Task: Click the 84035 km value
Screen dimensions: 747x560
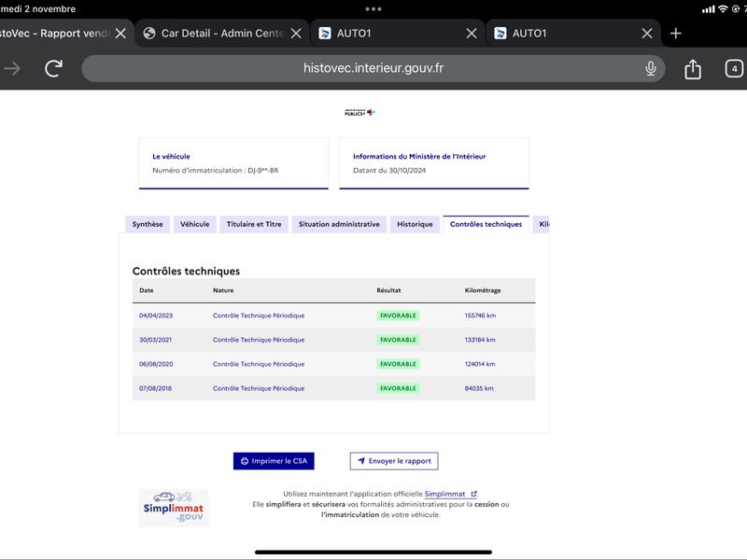Action: tap(479, 388)
